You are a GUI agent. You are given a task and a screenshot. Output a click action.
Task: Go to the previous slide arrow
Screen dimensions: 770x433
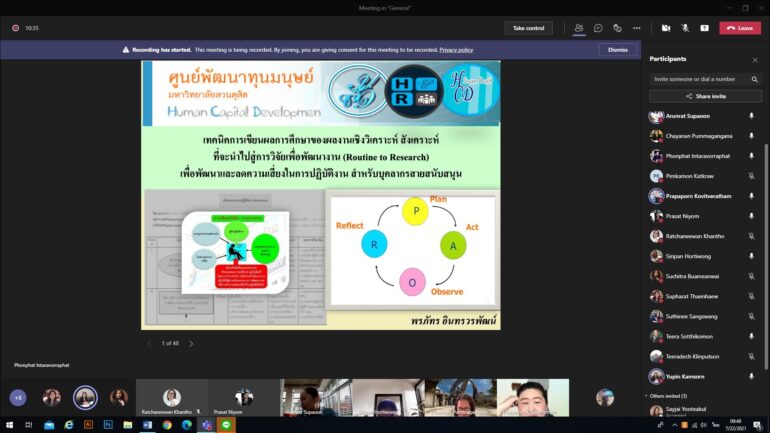pyautogui.click(x=149, y=344)
